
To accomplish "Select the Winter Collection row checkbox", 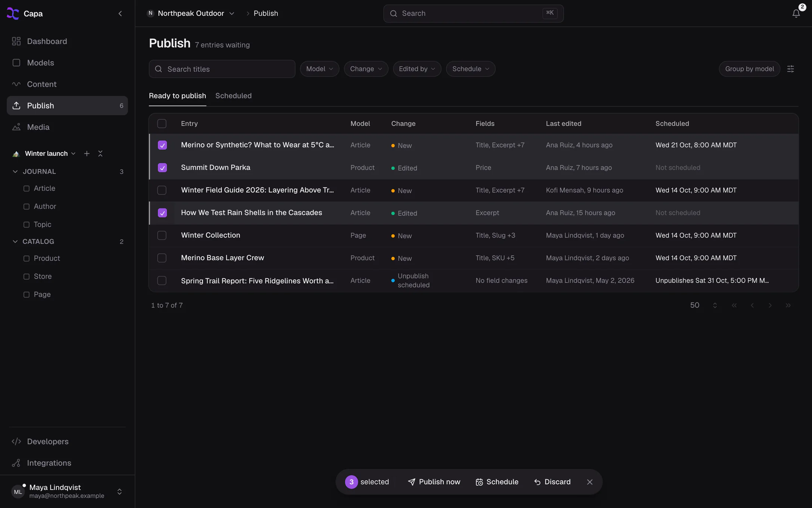I will point(162,236).
